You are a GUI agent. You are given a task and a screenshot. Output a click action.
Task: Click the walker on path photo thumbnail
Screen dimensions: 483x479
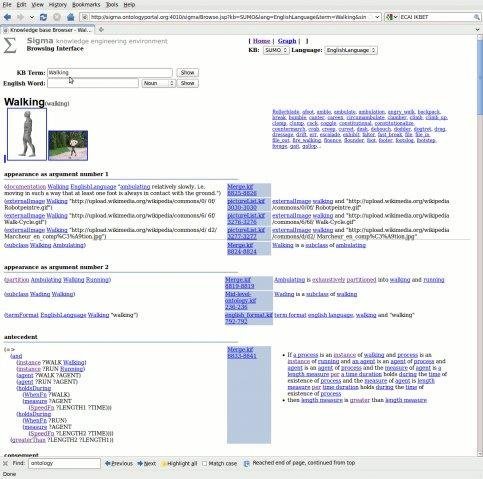pyautogui.click(x=68, y=145)
